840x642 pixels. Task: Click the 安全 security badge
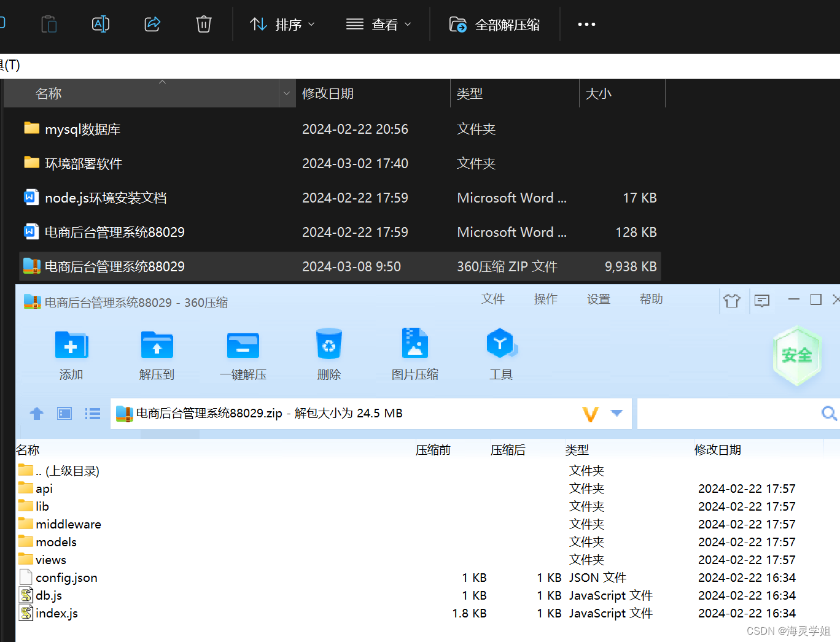pyautogui.click(x=797, y=356)
